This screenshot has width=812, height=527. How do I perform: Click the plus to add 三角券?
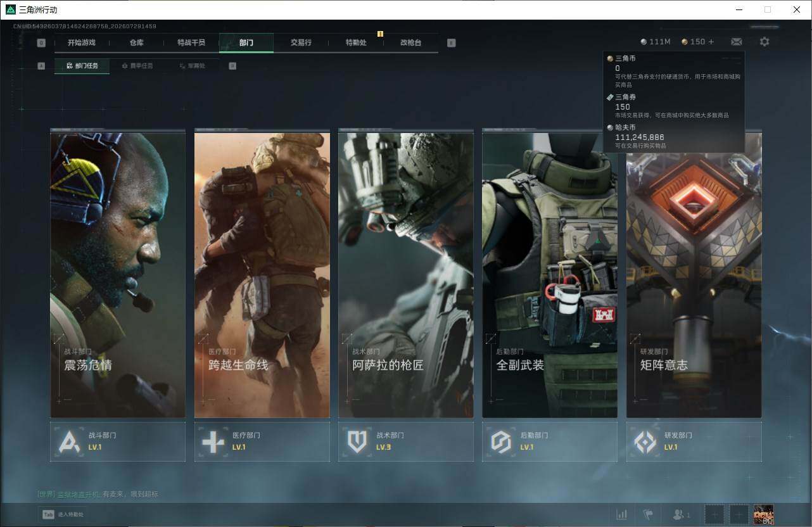coord(711,42)
